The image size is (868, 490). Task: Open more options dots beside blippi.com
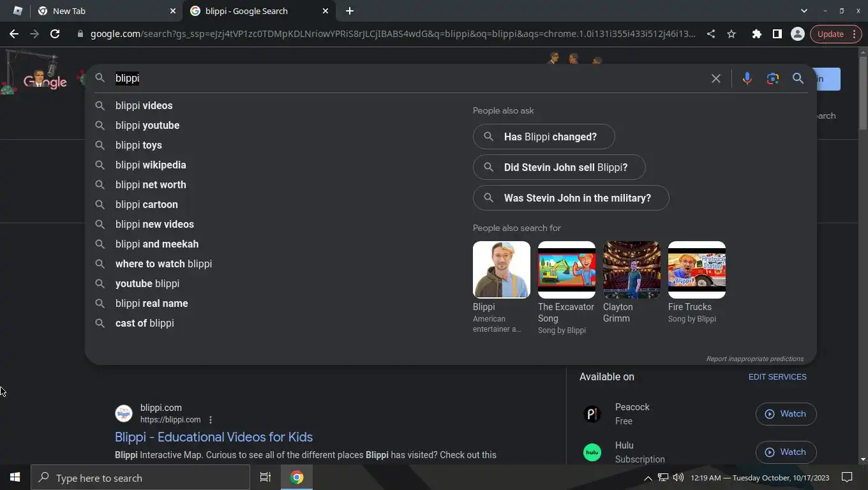[x=211, y=420]
